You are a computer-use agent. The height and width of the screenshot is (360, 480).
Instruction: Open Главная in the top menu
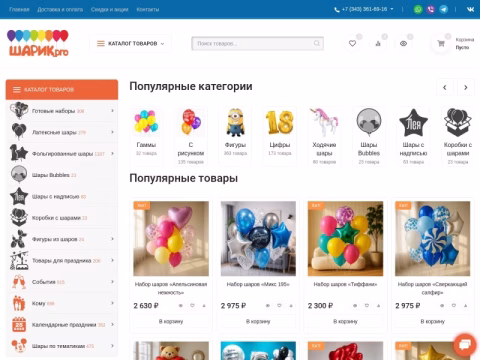tap(19, 9)
